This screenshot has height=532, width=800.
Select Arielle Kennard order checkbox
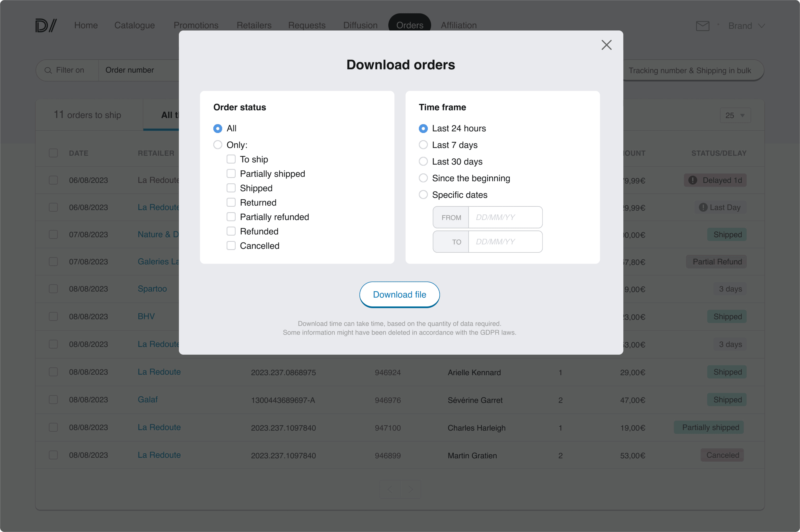click(53, 372)
